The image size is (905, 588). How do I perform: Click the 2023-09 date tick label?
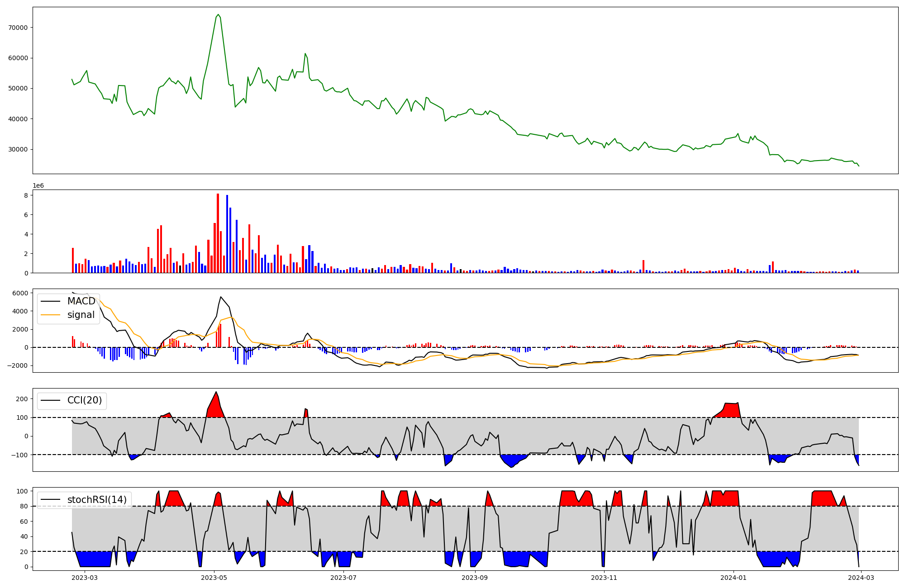tap(475, 578)
